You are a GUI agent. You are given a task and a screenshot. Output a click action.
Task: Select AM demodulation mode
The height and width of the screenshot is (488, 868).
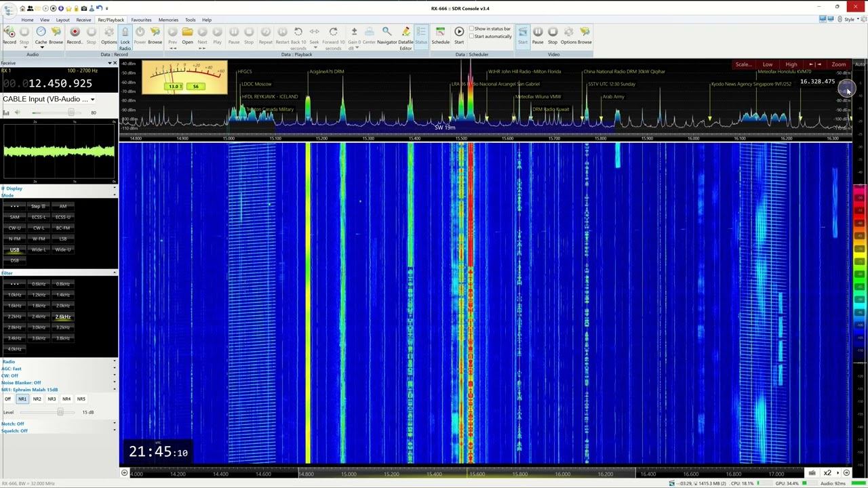click(63, 206)
